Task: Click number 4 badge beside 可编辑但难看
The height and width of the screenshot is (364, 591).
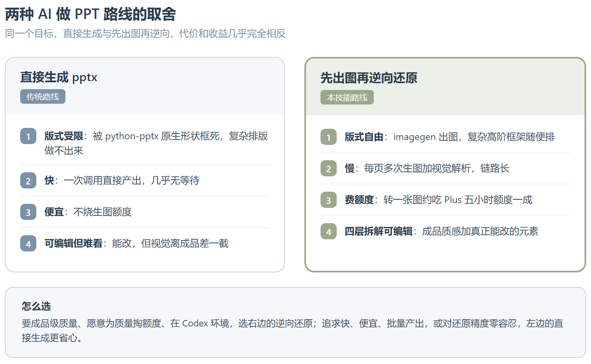Action: [x=28, y=244]
